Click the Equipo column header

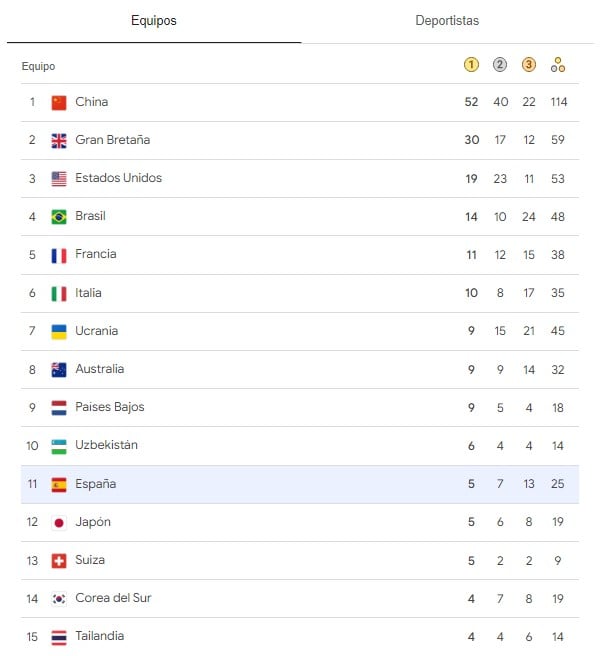pos(38,67)
